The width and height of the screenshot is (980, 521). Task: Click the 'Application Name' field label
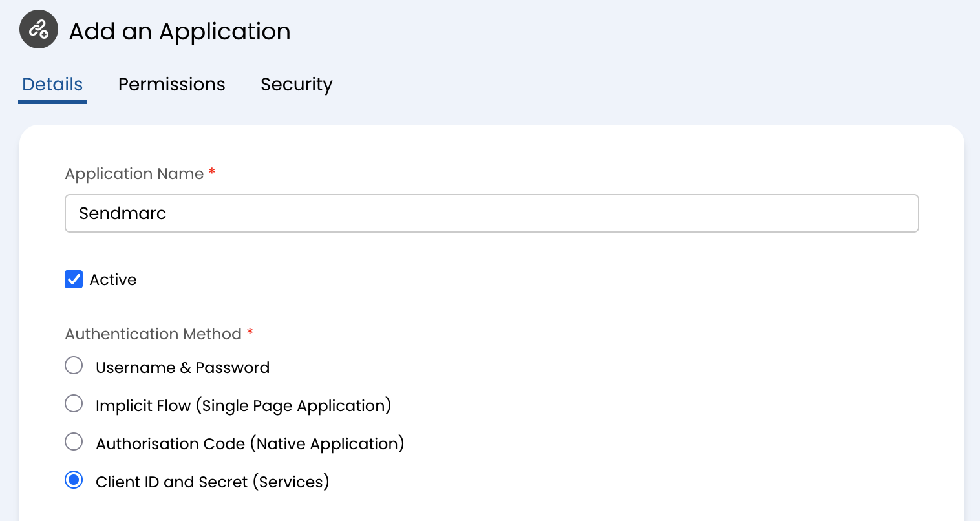[134, 174]
